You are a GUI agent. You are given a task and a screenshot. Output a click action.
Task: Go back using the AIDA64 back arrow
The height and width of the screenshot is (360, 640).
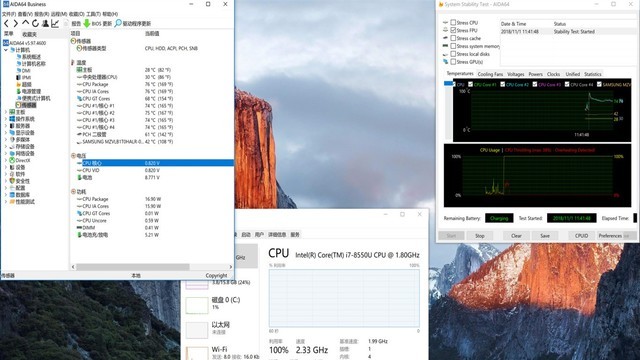(x=7, y=24)
